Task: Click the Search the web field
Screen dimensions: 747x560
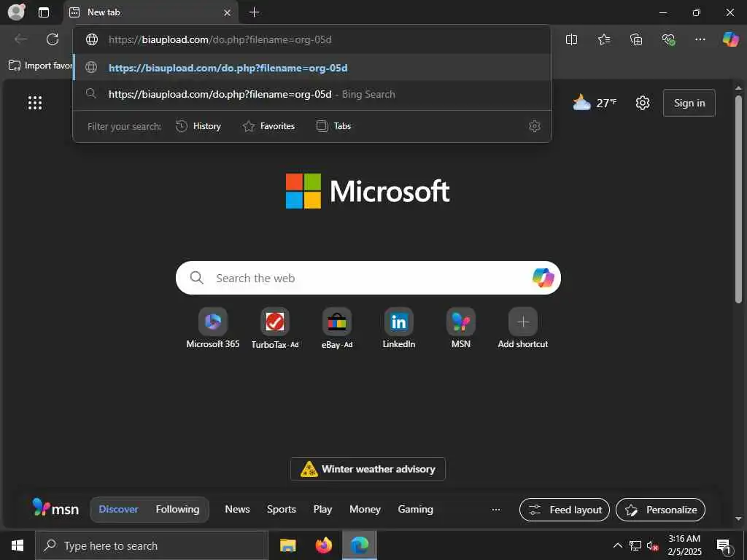Action: [368, 278]
